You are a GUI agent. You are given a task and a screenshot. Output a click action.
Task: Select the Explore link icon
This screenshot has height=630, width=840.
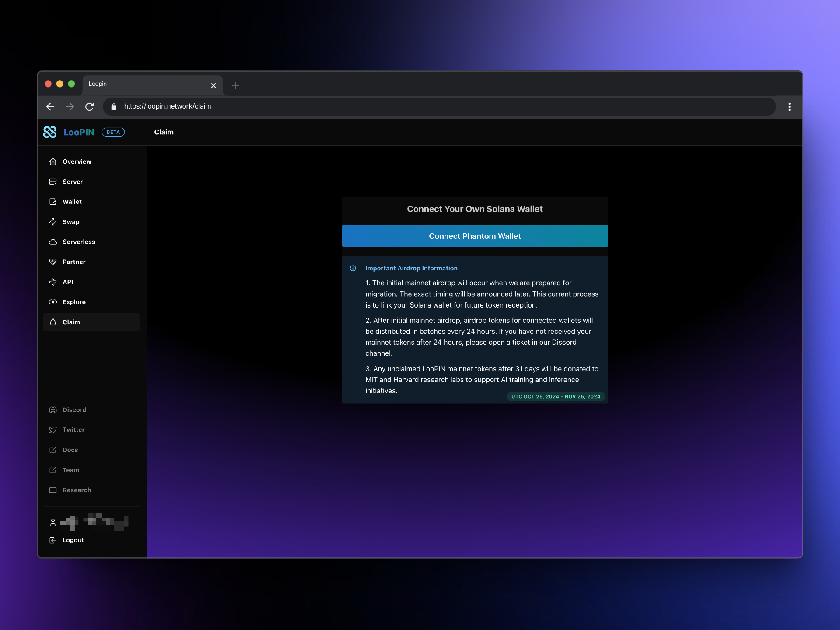[x=53, y=302]
